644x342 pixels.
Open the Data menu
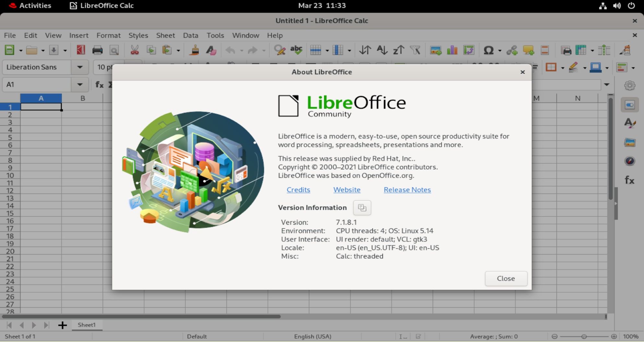(190, 35)
